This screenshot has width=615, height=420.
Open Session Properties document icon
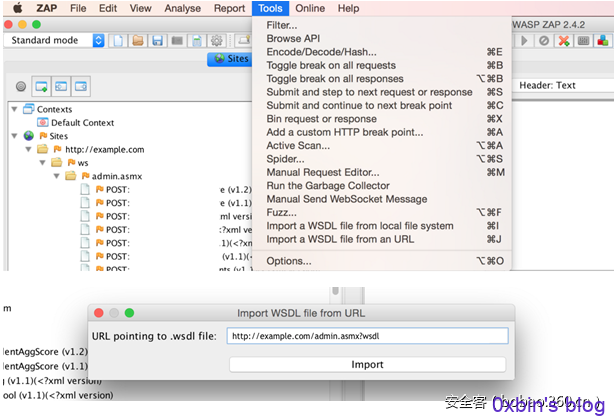[197, 40]
